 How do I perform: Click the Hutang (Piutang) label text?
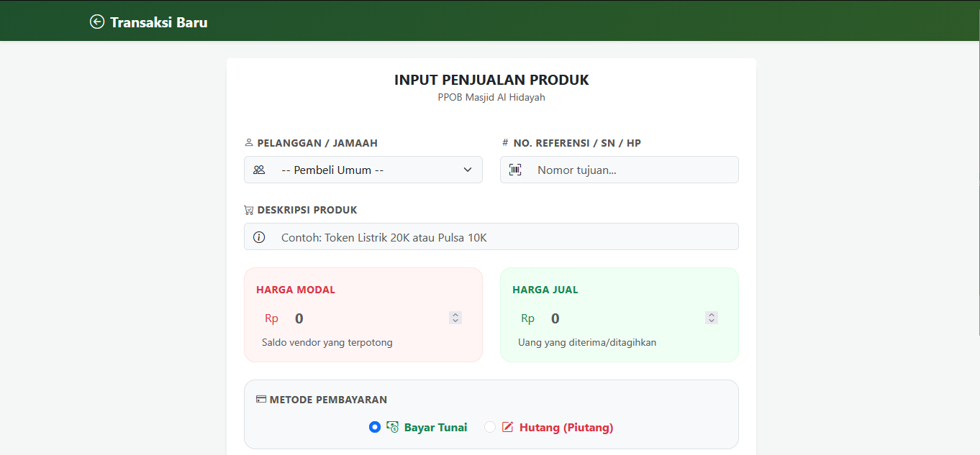pyautogui.click(x=566, y=427)
